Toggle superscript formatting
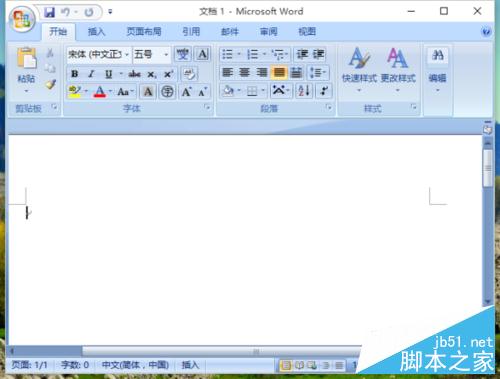 pyautogui.click(x=168, y=74)
